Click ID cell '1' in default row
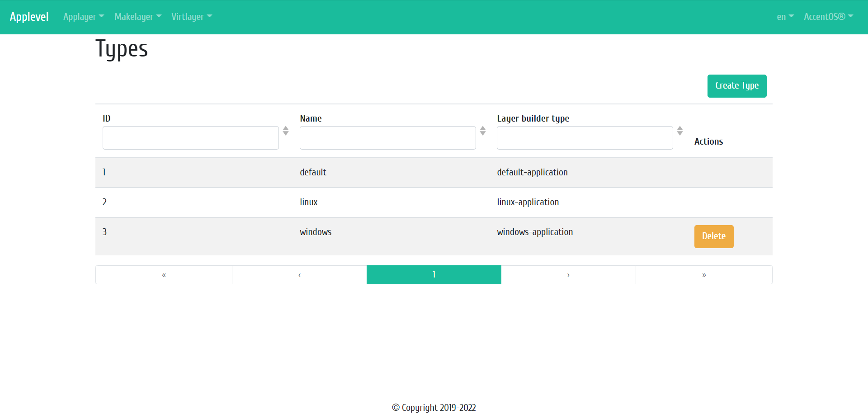 coord(104,172)
